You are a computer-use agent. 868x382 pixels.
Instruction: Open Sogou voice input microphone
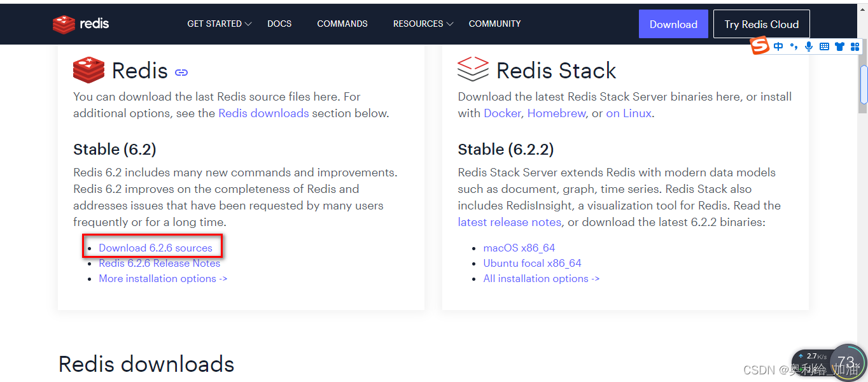tap(809, 46)
